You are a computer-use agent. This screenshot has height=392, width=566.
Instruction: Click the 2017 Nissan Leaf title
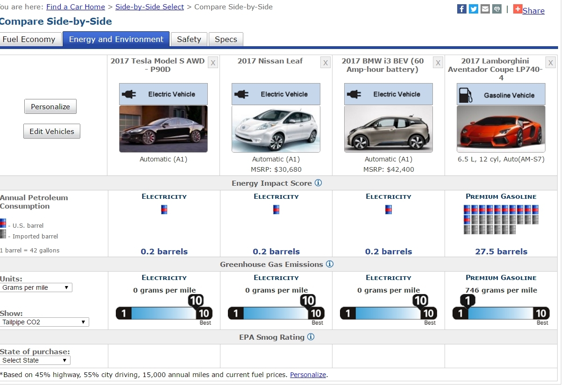click(270, 61)
